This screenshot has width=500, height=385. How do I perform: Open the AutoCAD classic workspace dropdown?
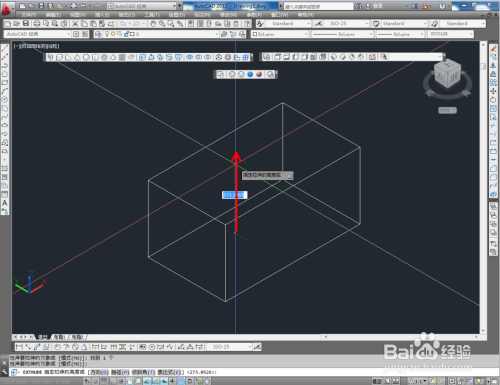(x=38, y=34)
